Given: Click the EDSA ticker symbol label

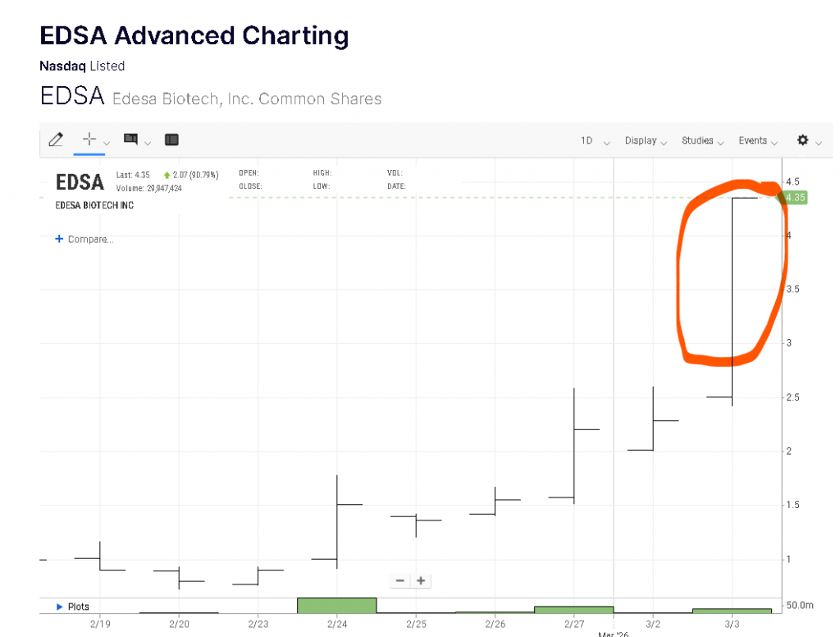Looking at the screenshot, I should tap(80, 181).
